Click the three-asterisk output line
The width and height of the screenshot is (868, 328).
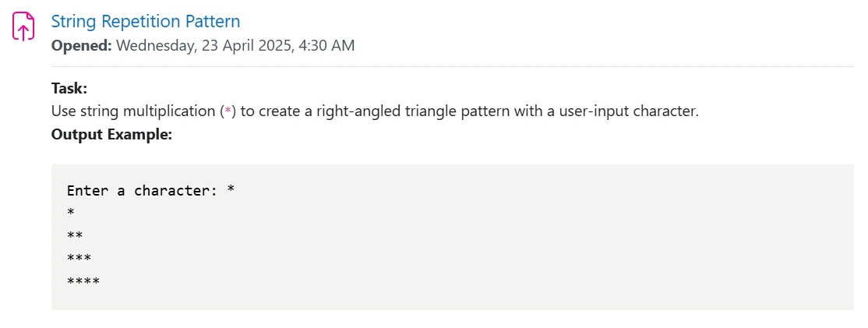79,259
